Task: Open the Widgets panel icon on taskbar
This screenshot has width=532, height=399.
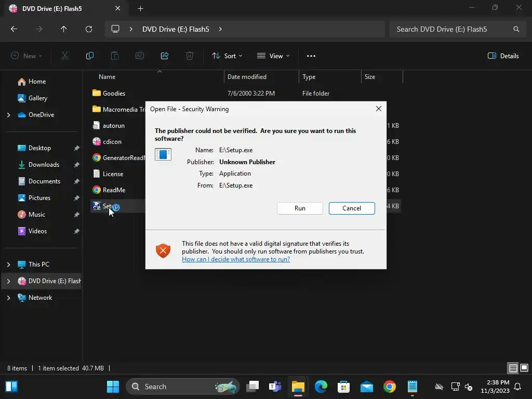Action: tap(11, 387)
